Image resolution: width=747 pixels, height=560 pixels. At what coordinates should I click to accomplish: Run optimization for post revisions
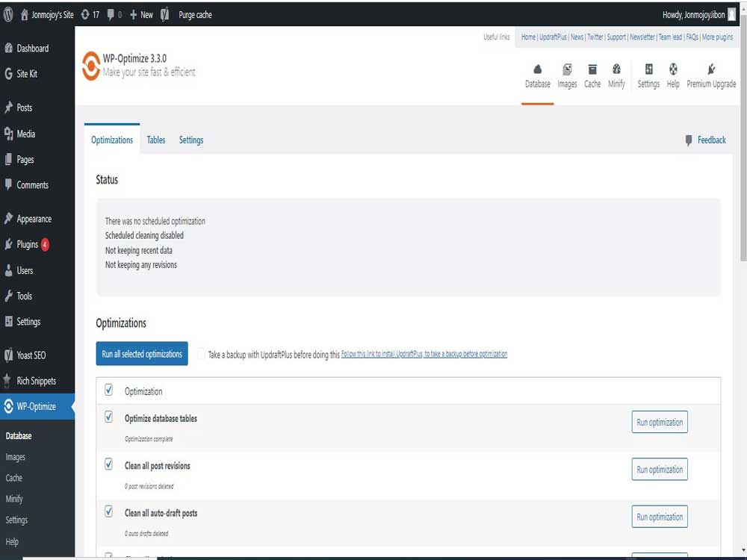[x=660, y=469]
